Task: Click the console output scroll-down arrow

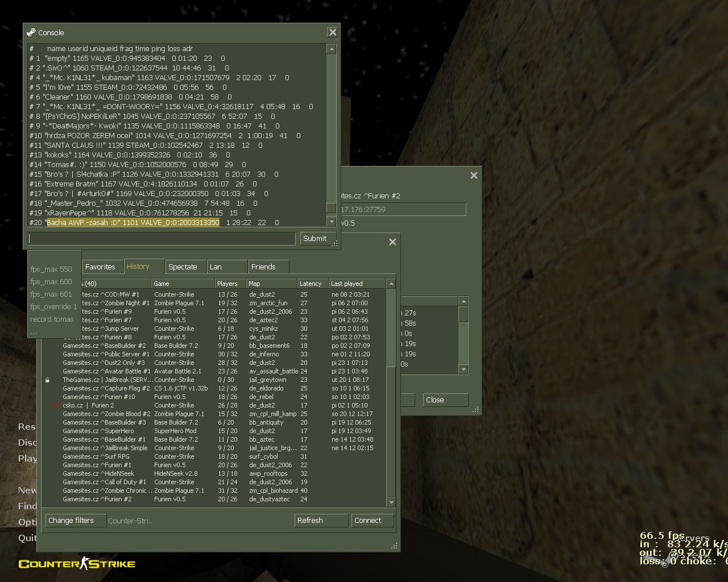Action: 332,222
